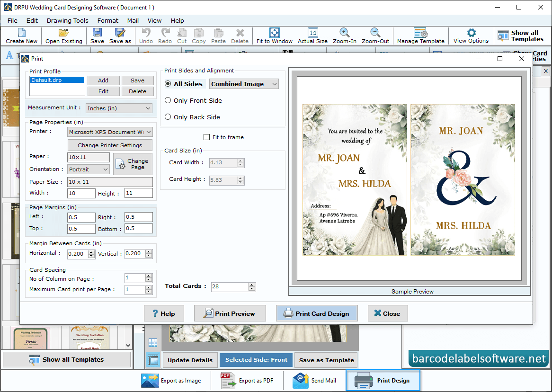Open the Measurement Unit dropdown
The width and height of the screenshot is (552, 392).
pos(119,108)
